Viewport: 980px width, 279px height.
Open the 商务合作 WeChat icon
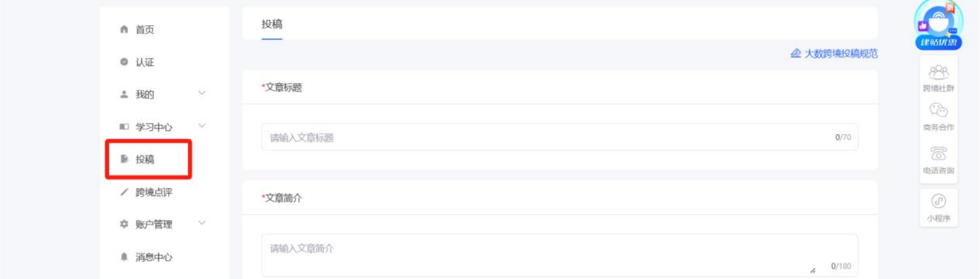tap(939, 110)
